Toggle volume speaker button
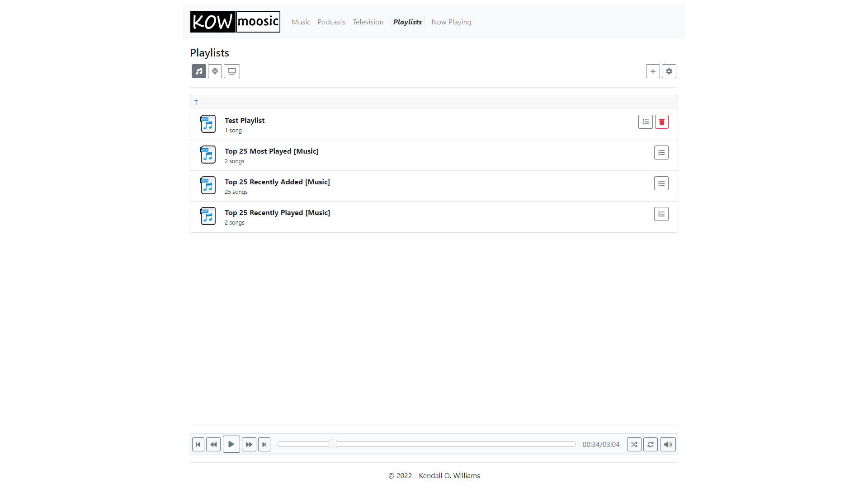 668,445
